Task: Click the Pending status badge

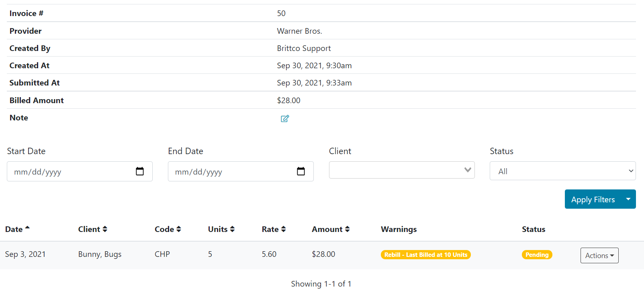Action: click(x=537, y=255)
